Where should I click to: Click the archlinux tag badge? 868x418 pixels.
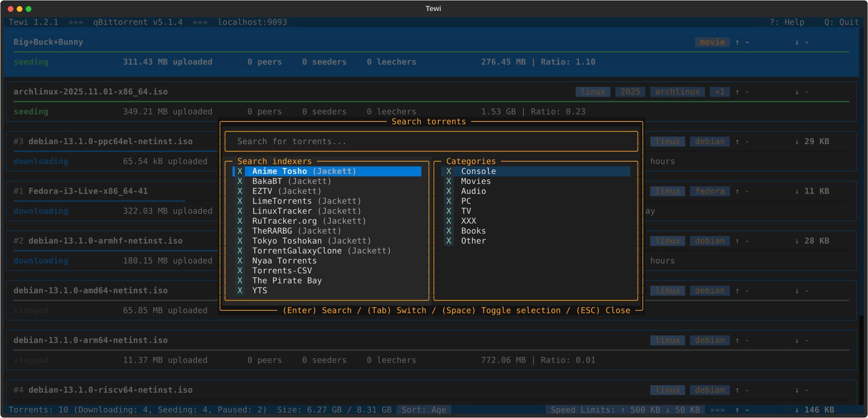tap(677, 92)
